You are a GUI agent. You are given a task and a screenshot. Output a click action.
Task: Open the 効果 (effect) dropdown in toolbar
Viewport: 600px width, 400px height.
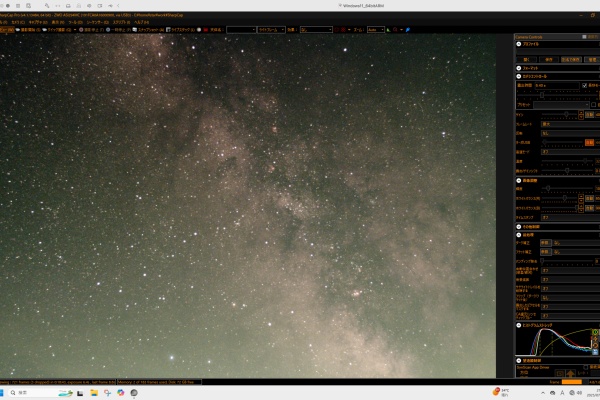316,30
